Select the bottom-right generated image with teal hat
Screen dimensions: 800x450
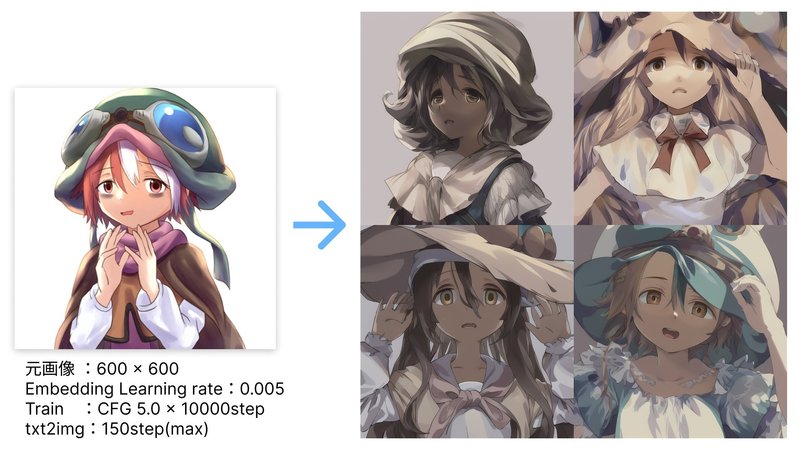click(680, 332)
